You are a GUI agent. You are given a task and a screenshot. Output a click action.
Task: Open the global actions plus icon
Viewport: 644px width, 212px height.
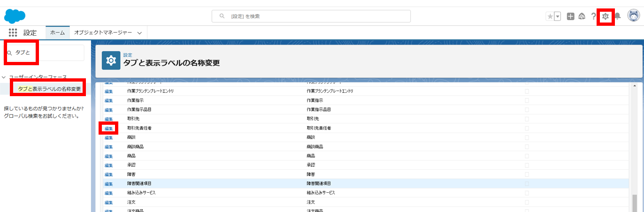(x=570, y=16)
